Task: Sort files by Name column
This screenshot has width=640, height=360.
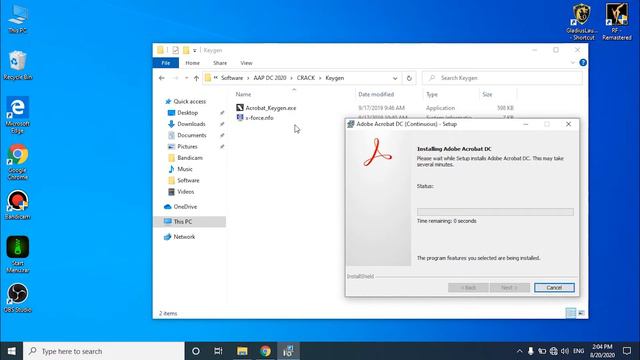Action: [x=243, y=94]
